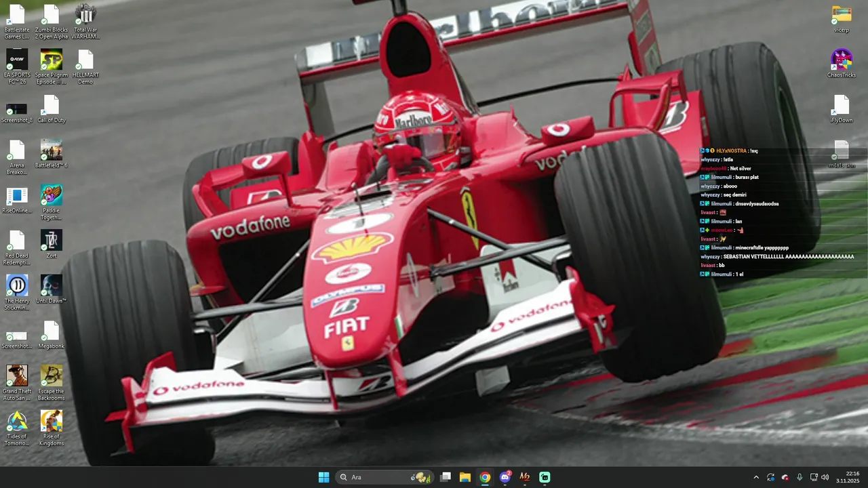The image size is (868, 488).
Task: Open the clock showing 22:16 3.11.2025
Action: tap(849, 477)
